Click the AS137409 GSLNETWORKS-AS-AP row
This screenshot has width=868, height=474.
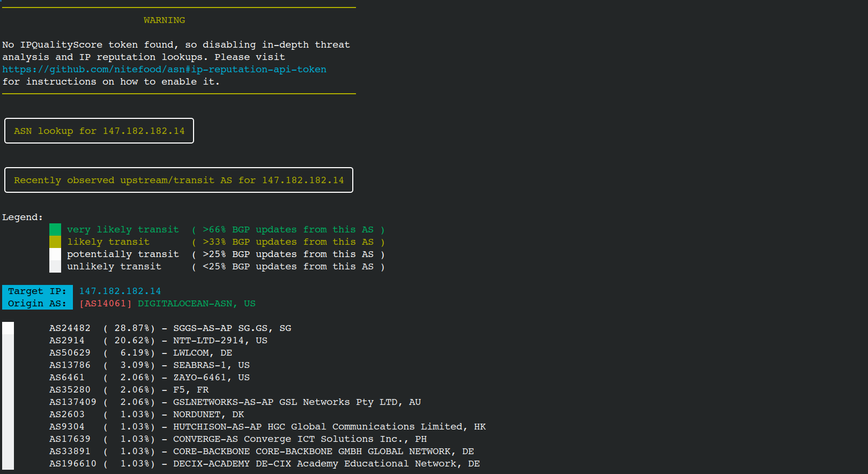point(235,402)
